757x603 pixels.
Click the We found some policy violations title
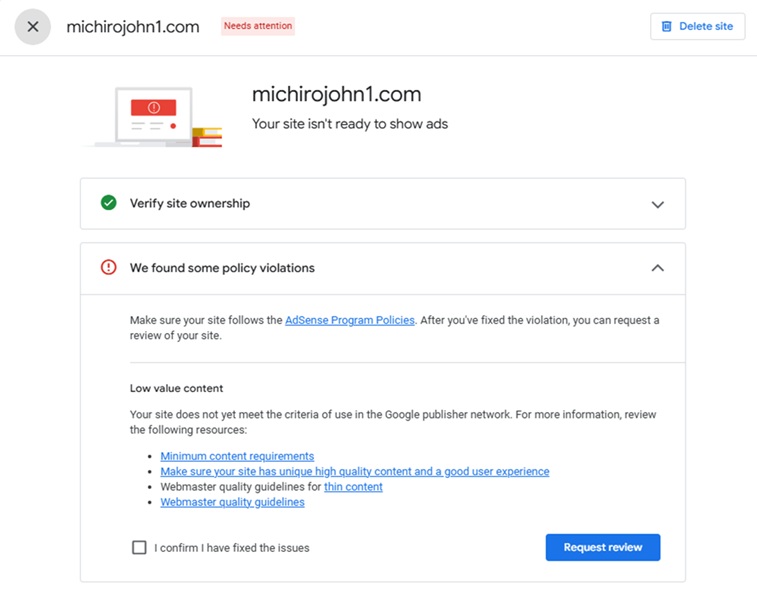(x=222, y=268)
